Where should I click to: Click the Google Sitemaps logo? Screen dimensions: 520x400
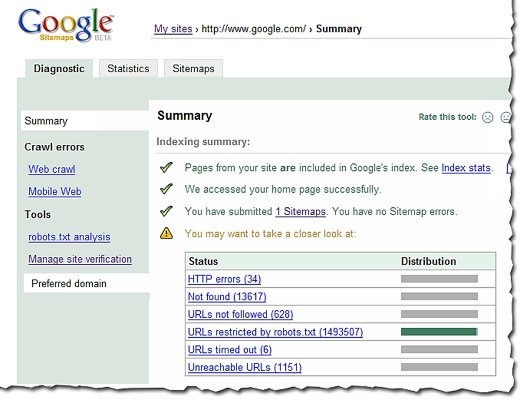[x=65, y=26]
